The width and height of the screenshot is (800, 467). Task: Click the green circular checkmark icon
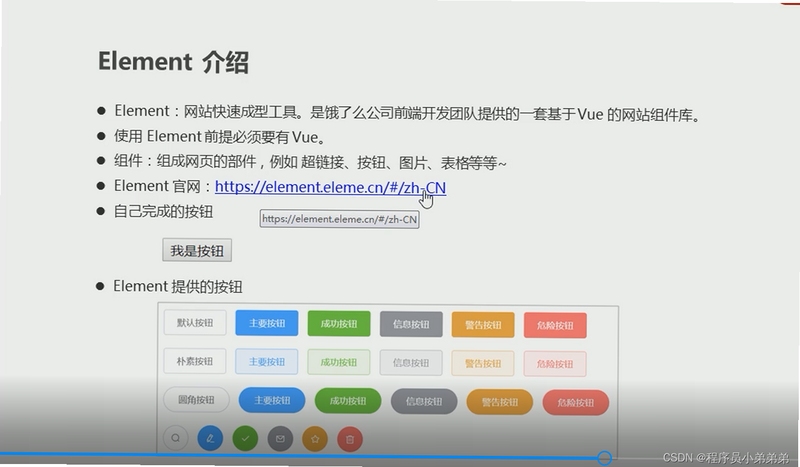pos(245,438)
